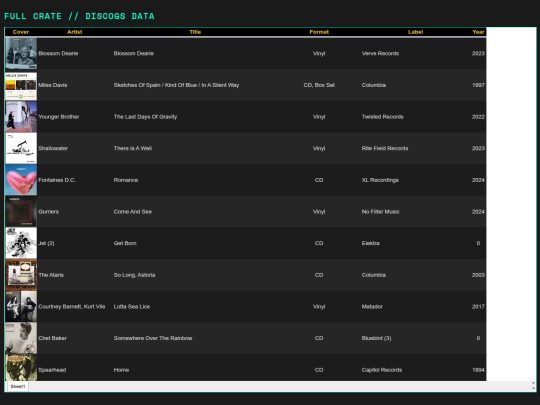
Task: Select the artist cell Gurriers
Action: [x=49, y=212]
